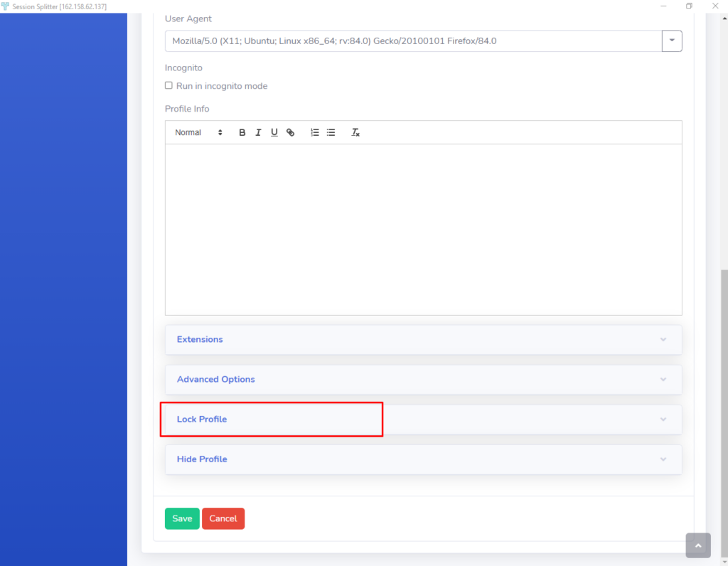Toggle italic formatting in Profile Info

coord(258,132)
